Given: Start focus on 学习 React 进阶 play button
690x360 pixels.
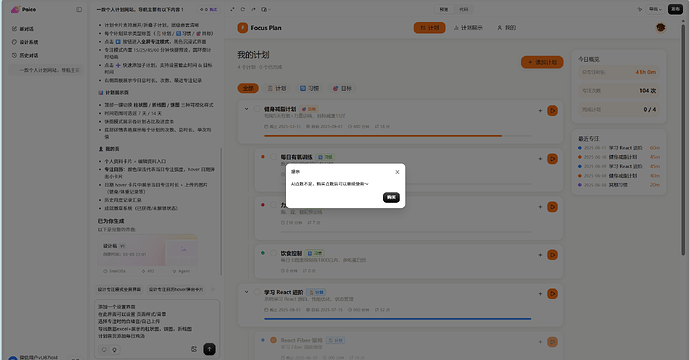Looking at the screenshot, I should [x=552, y=294].
